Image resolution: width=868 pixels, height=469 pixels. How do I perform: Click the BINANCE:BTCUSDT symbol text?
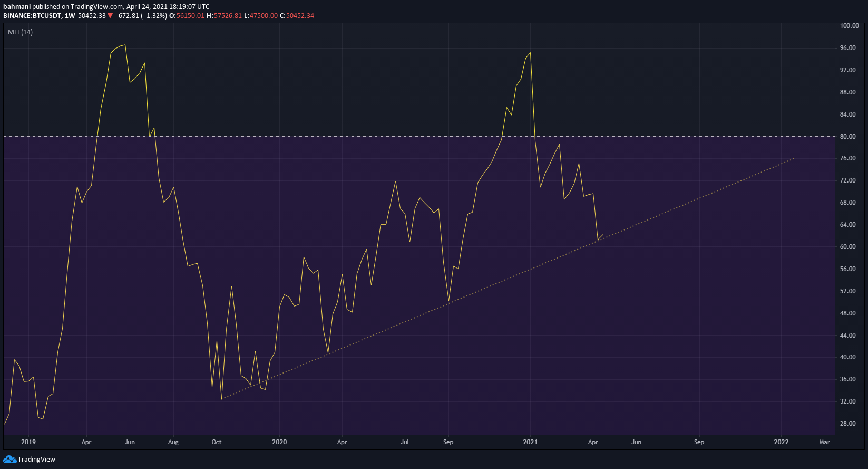(x=31, y=15)
